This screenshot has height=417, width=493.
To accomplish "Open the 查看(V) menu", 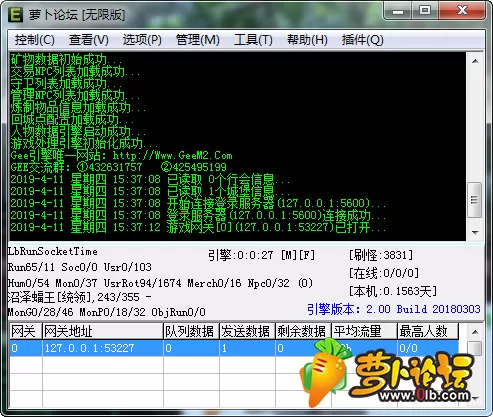I will pos(89,40).
